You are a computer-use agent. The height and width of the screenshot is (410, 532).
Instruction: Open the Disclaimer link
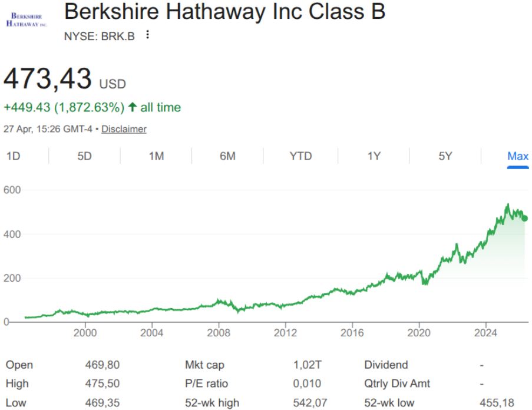[x=124, y=129]
